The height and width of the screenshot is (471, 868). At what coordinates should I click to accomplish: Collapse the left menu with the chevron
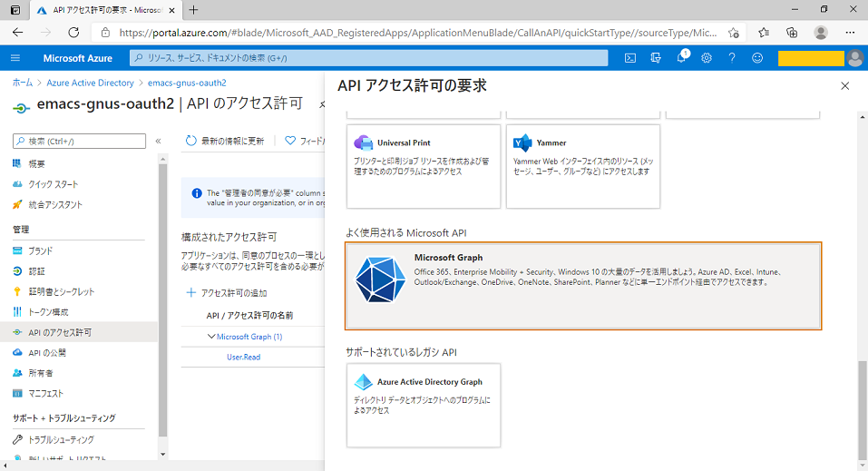(159, 142)
